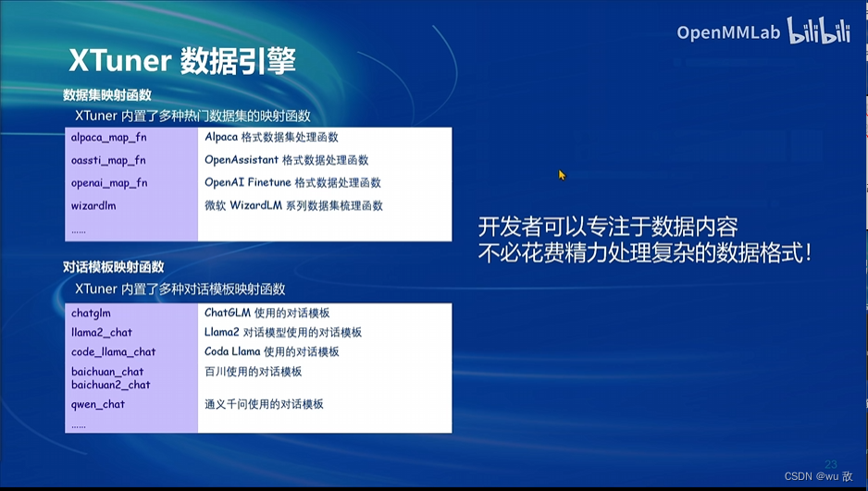Click 'XTuner 内置了多种热门数据集的映射函数'
This screenshot has width=868, height=491.
click(192, 117)
